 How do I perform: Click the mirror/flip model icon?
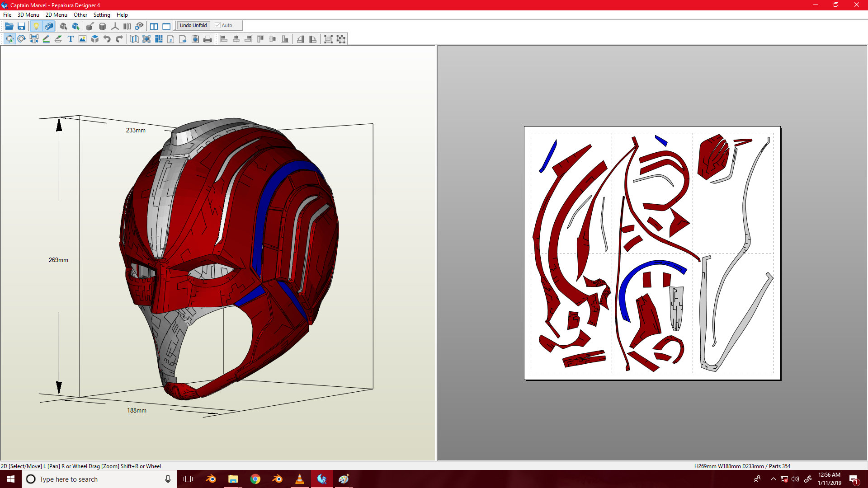(127, 26)
